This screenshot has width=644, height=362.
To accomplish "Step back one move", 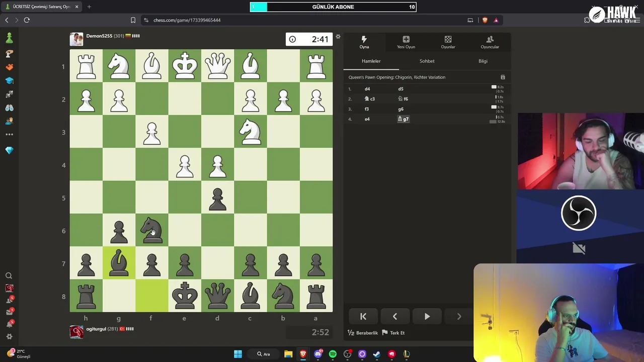I will [x=395, y=317].
